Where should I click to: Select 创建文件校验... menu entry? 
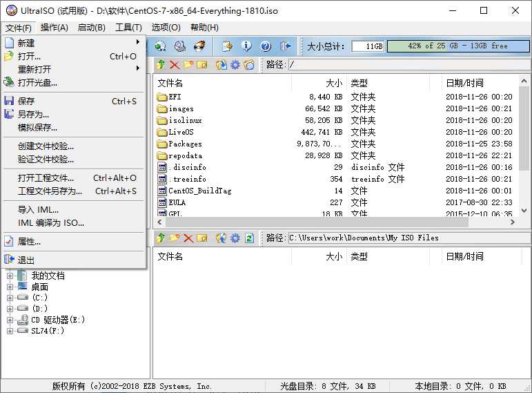coord(74,146)
